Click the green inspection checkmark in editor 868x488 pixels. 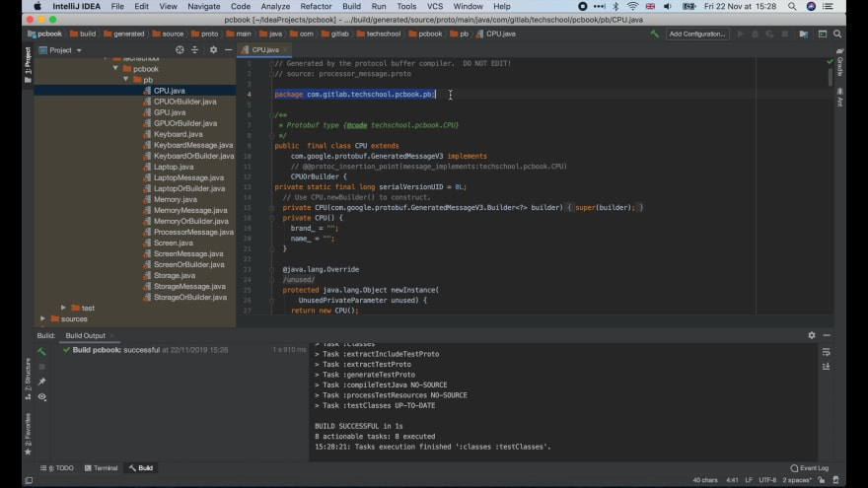pos(830,61)
